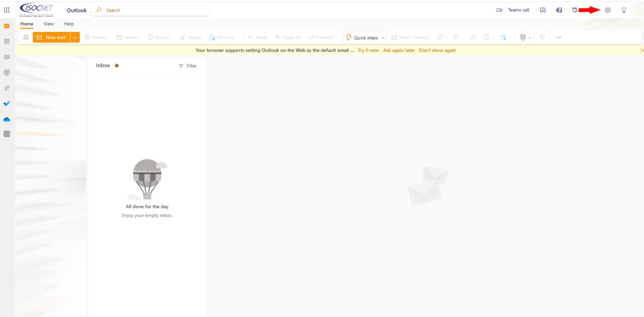The image size is (644, 317).
Task: Toggle the folder pane with the hamburger icon
Action: click(26, 37)
